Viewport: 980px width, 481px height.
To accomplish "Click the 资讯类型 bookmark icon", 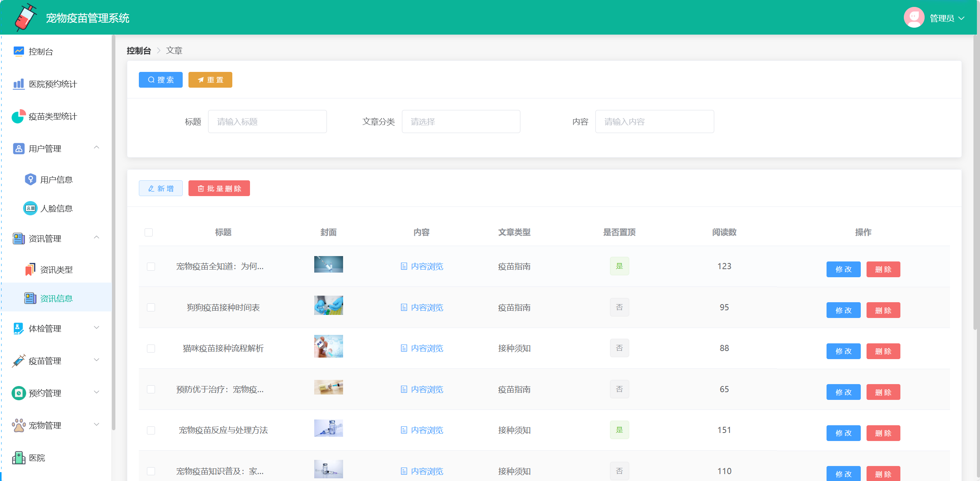I will pos(30,270).
